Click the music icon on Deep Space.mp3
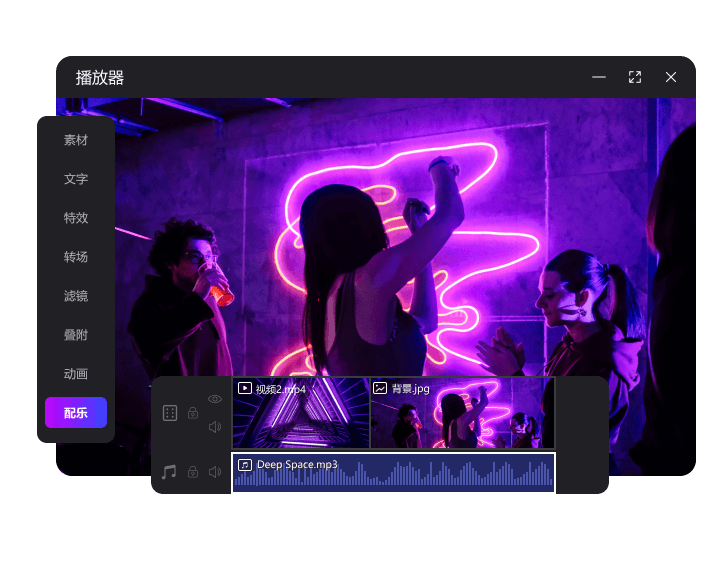 click(x=245, y=465)
